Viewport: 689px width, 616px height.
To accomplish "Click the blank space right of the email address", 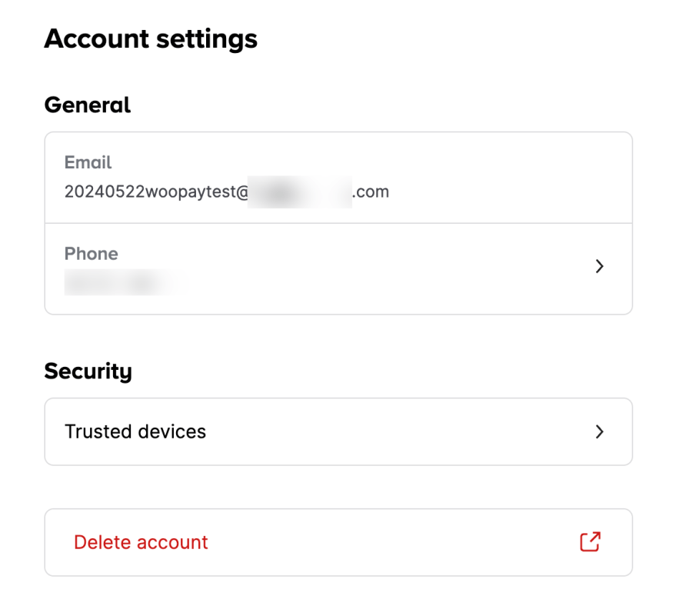I will coord(500,191).
